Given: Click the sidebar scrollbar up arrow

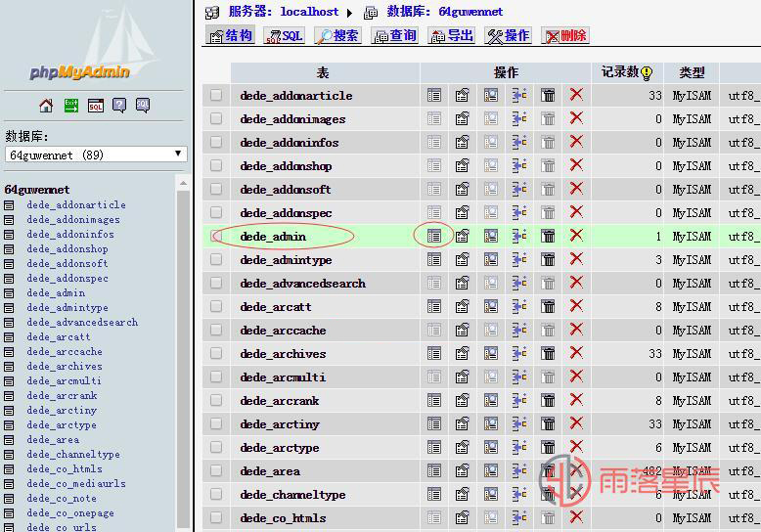Looking at the screenshot, I should (x=184, y=184).
